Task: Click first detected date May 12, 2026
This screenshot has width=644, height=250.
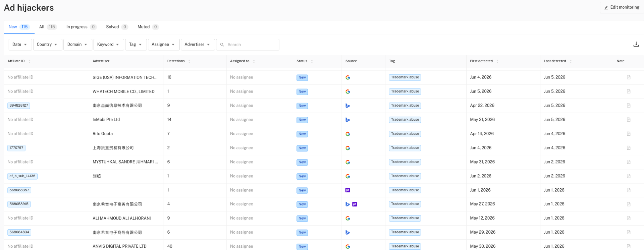Action: [482, 218]
